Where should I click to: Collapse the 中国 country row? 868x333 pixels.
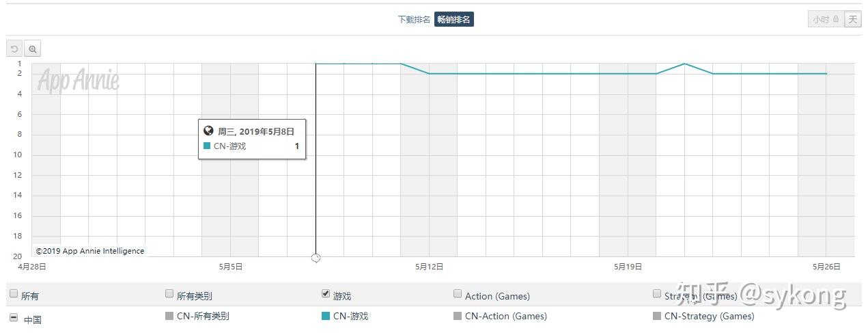click(14, 317)
